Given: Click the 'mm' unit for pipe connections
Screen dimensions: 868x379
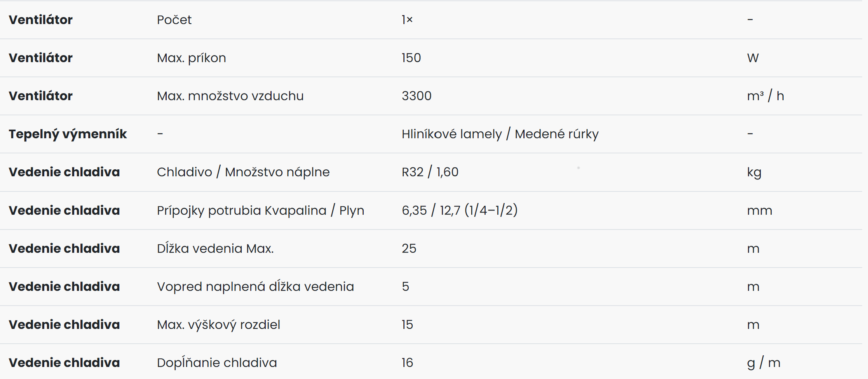Looking at the screenshot, I should (760, 210).
